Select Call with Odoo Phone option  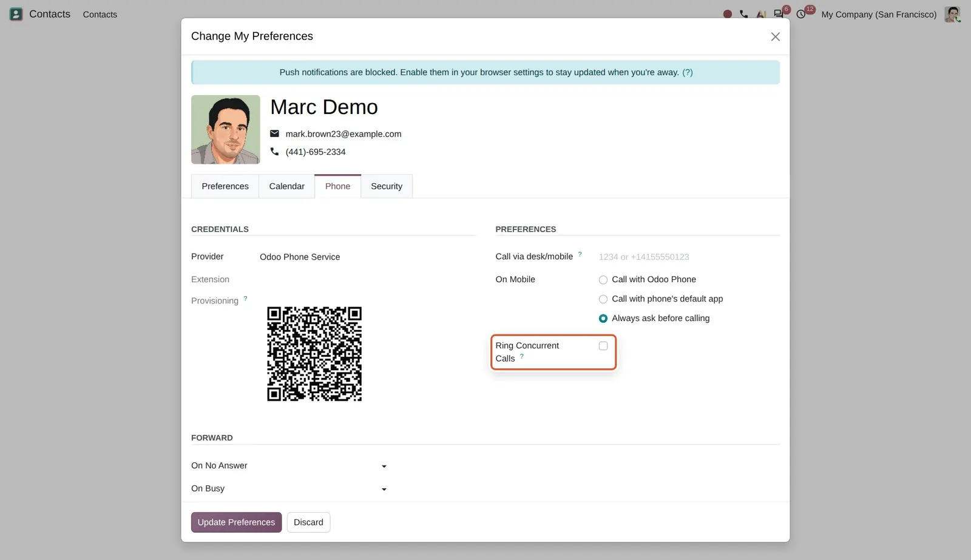coord(603,280)
